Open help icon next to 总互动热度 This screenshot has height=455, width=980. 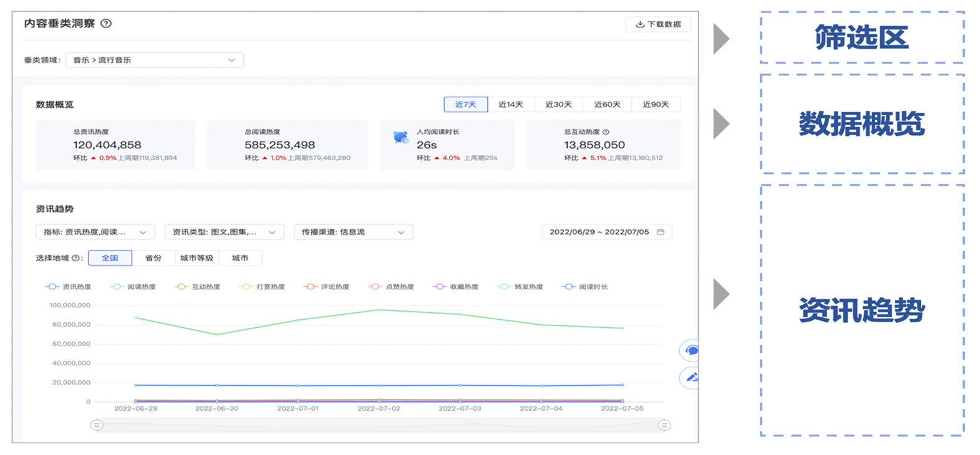[606, 132]
